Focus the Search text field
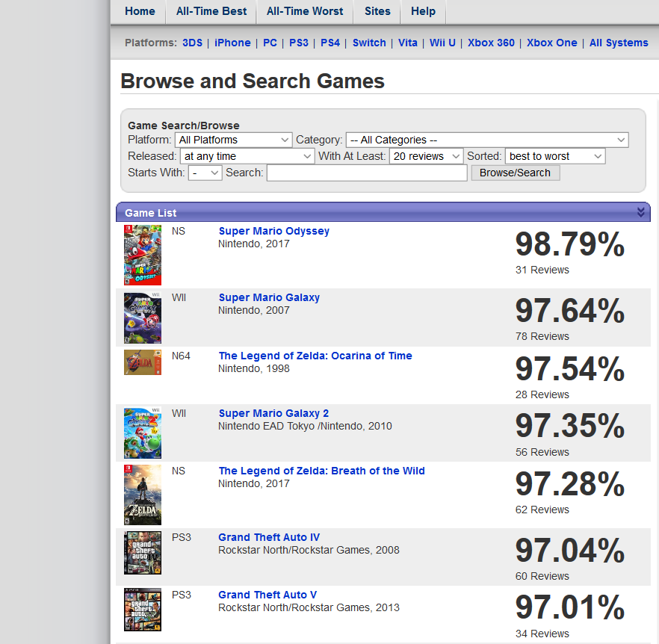This screenshot has width=659, height=644. point(367,173)
